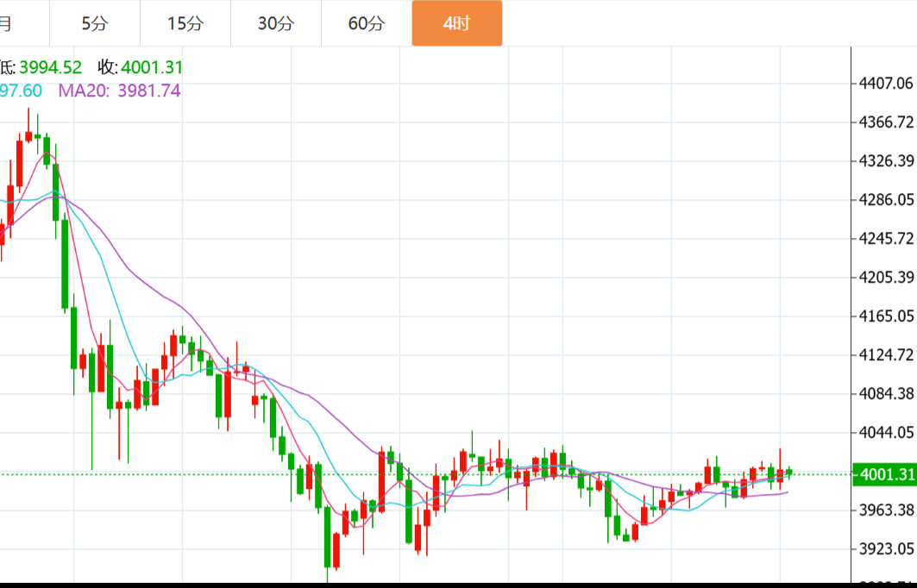This screenshot has width=917, height=588.
Task: Select the 15分 chart interval
Action: coord(185,23)
